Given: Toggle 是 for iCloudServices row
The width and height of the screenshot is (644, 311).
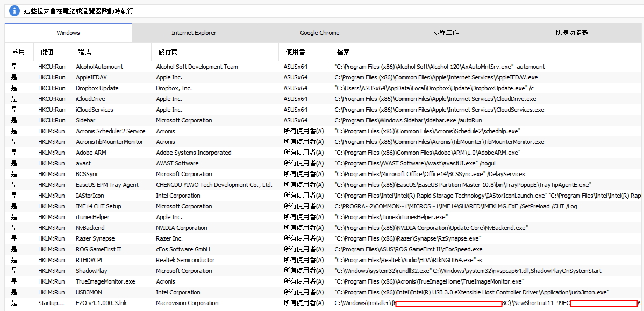Looking at the screenshot, I should [15, 110].
